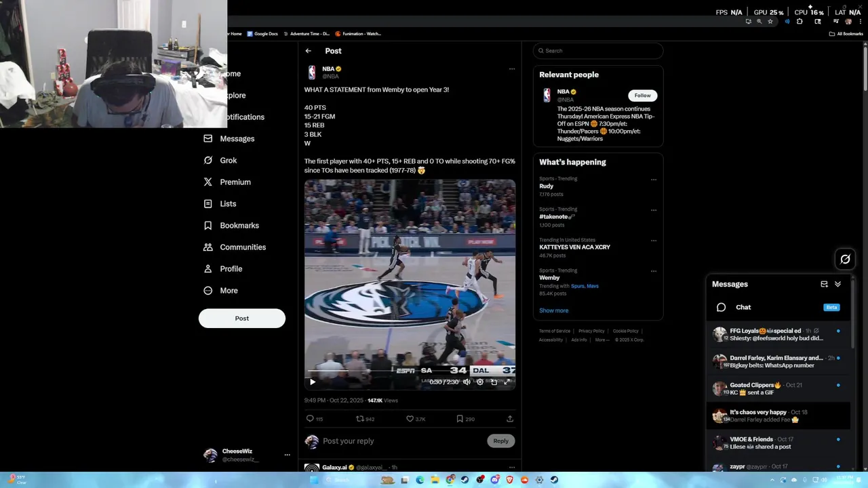Open the Chat Beta entry
The image size is (868, 488).
(778, 308)
